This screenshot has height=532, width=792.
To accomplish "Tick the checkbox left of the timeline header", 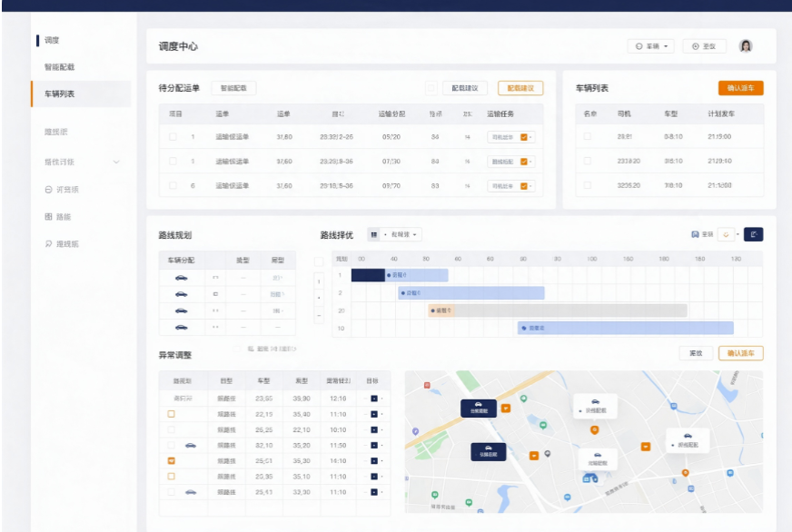I will 319,261.
